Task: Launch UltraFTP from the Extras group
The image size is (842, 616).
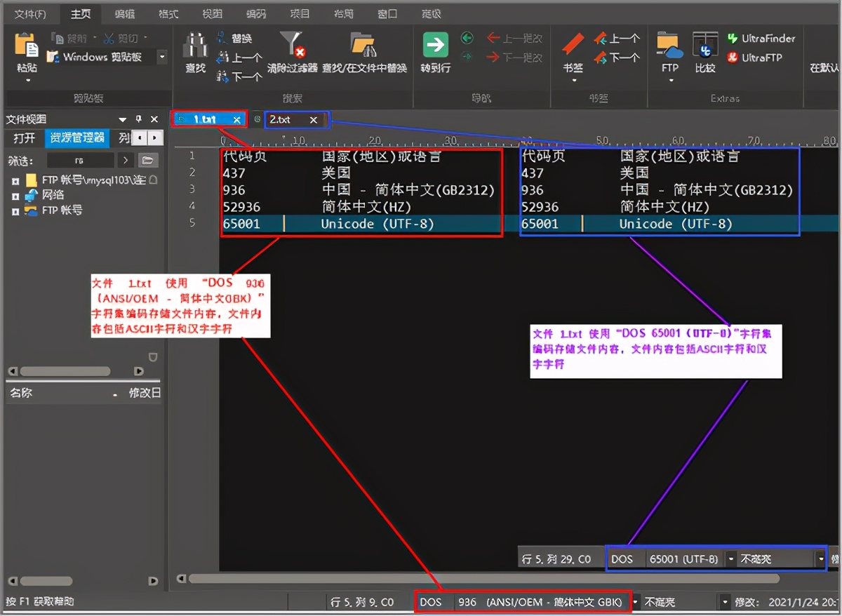Action: [758, 58]
